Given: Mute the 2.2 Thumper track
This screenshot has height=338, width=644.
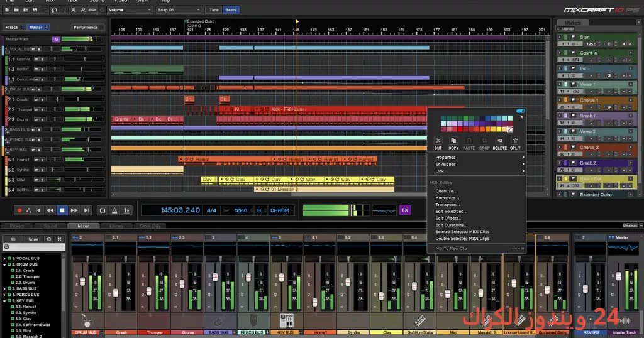Looking at the screenshot, I should [x=36, y=109].
